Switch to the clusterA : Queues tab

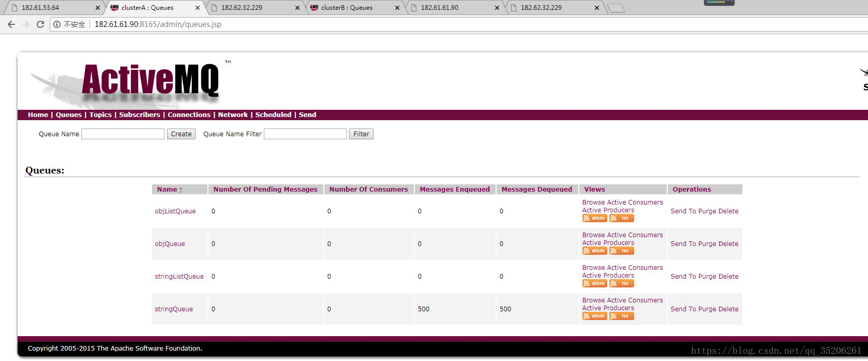[x=154, y=8]
